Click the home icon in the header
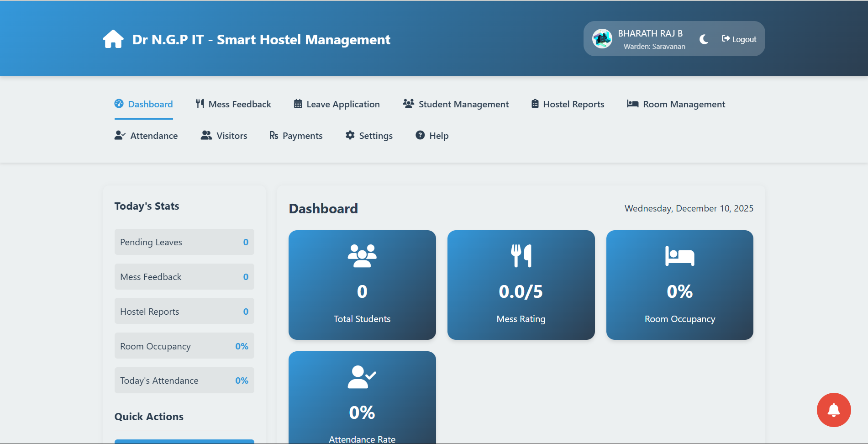The height and width of the screenshot is (444, 868). 113,39
